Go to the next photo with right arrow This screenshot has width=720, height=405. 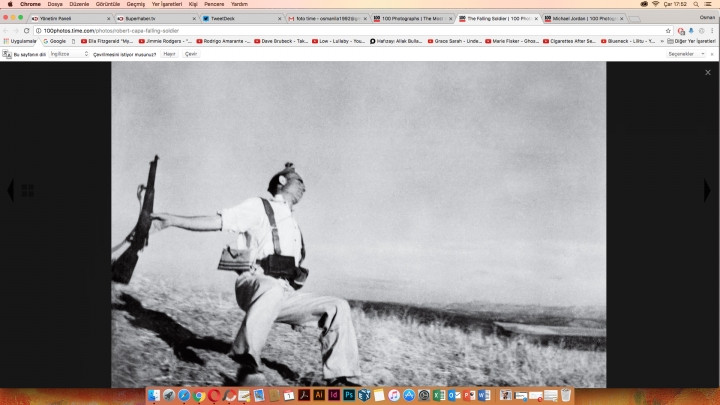point(707,190)
